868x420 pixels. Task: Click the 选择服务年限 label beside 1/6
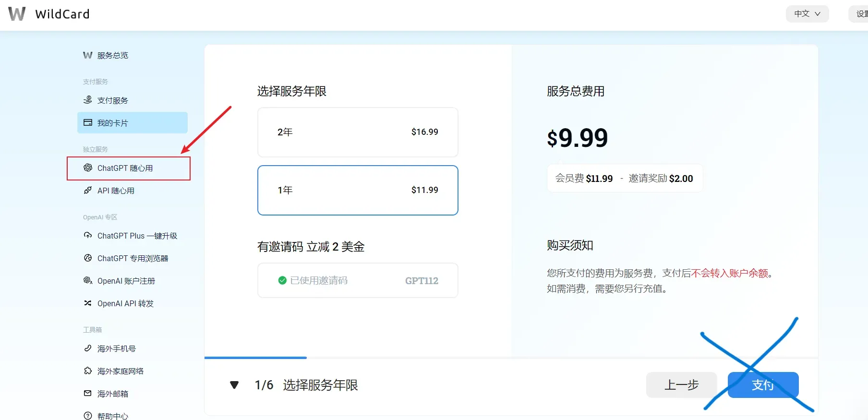pyautogui.click(x=320, y=385)
